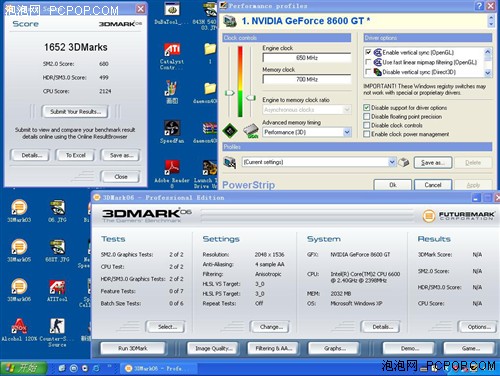Click the PowerStrip graphics card icon beside Profiles
Image resolution: width=500 pixels, height=376 pixels.
(x=230, y=162)
